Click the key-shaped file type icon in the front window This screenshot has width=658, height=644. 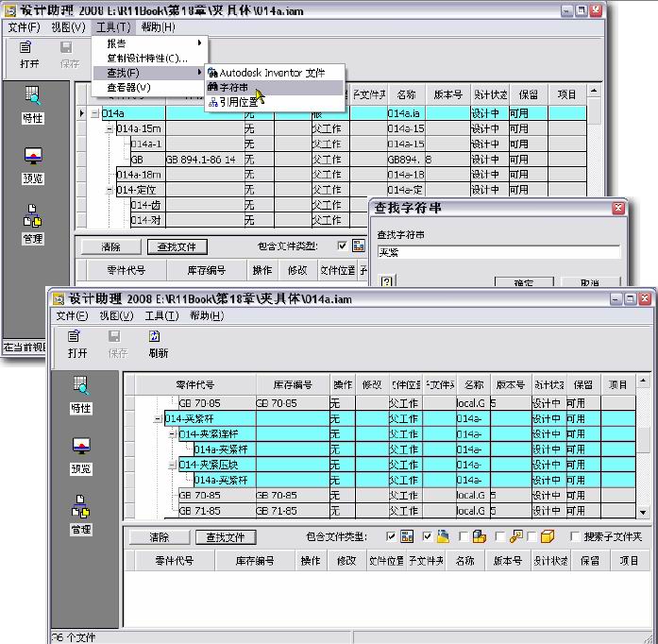point(516,536)
